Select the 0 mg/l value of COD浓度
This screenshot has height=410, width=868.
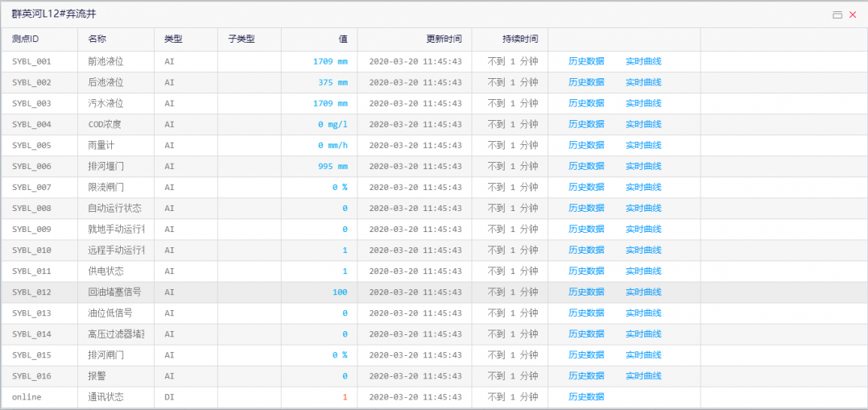[333, 125]
